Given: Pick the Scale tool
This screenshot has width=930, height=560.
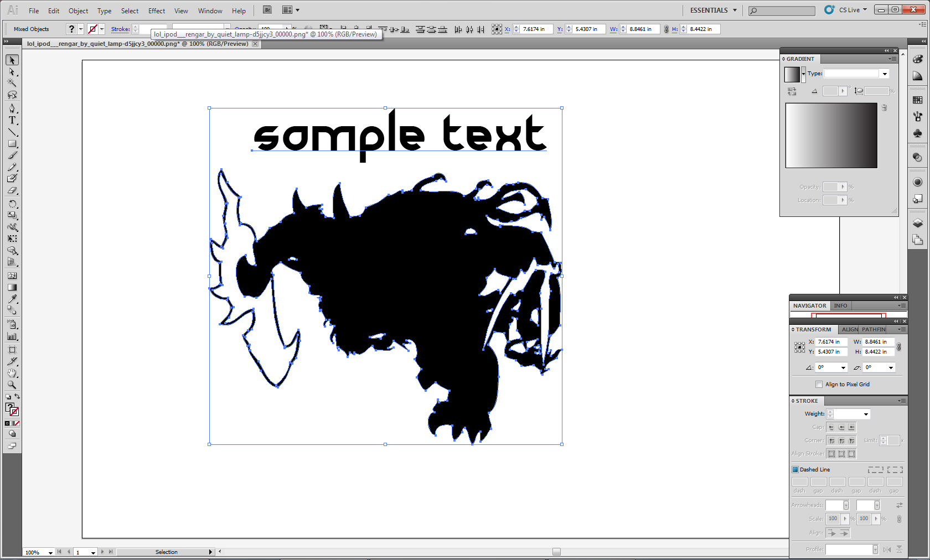Looking at the screenshot, I should point(12,215).
